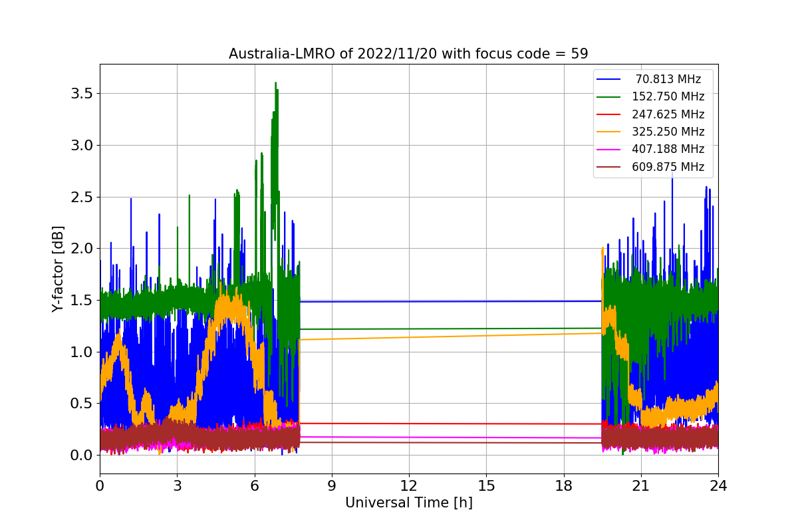Click the 407.188 MHz legend label
The height and width of the screenshot is (532, 798).
coord(668,149)
